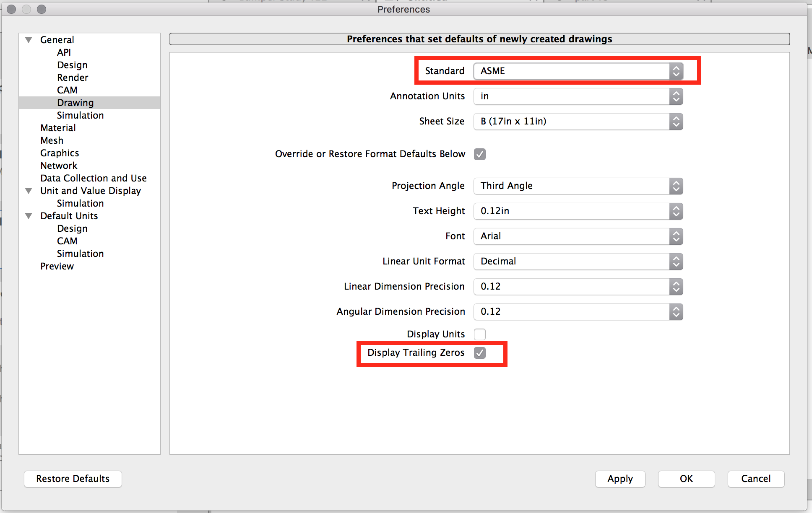This screenshot has width=812, height=513.
Task: Uncheck Display Trailing Zeros
Action: coord(480,353)
